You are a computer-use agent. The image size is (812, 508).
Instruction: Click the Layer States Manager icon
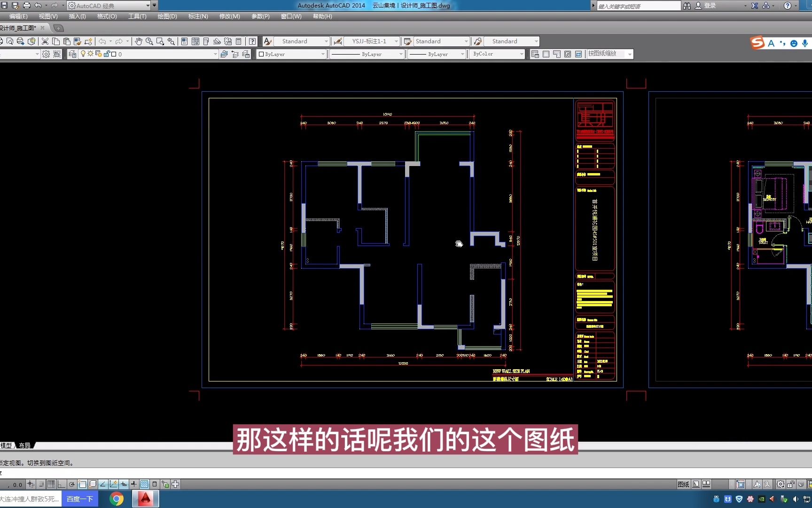click(246, 54)
